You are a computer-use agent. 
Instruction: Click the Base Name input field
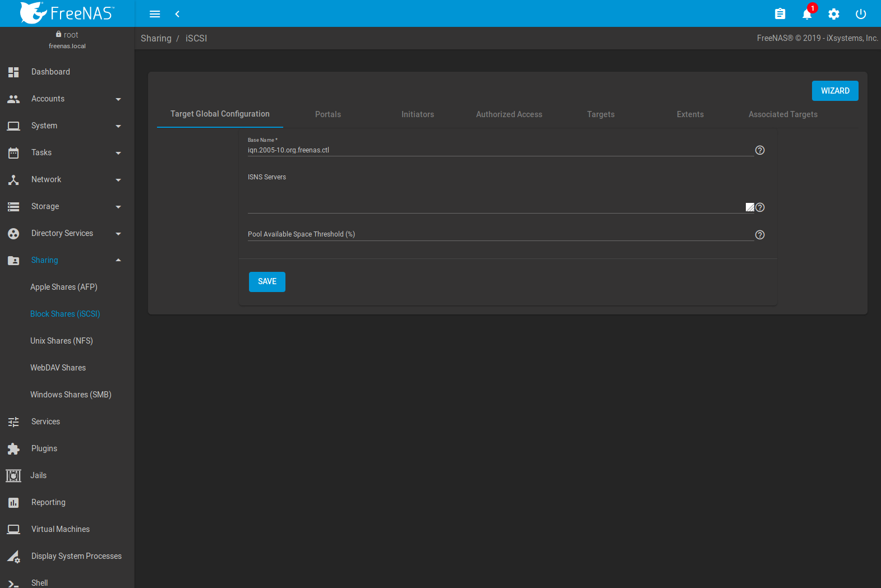click(x=501, y=150)
